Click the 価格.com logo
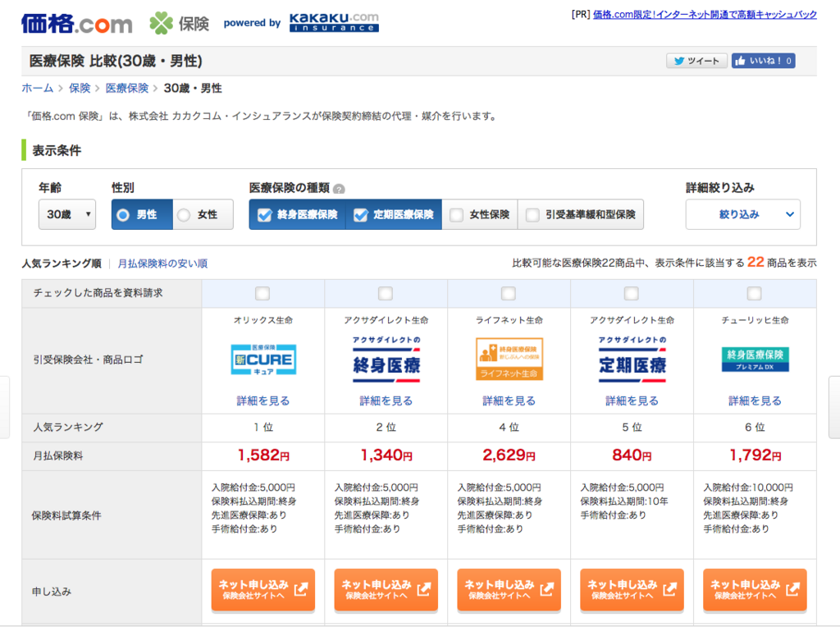This screenshot has height=627, width=840. pos(76,24)
